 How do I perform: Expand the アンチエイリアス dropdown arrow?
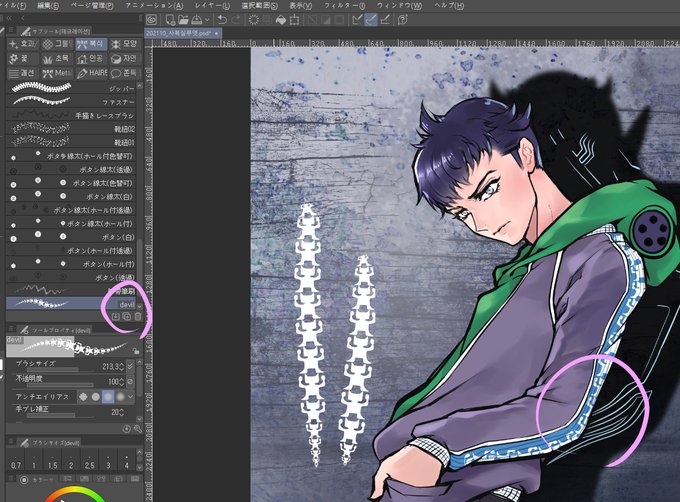tap(131, 397)
